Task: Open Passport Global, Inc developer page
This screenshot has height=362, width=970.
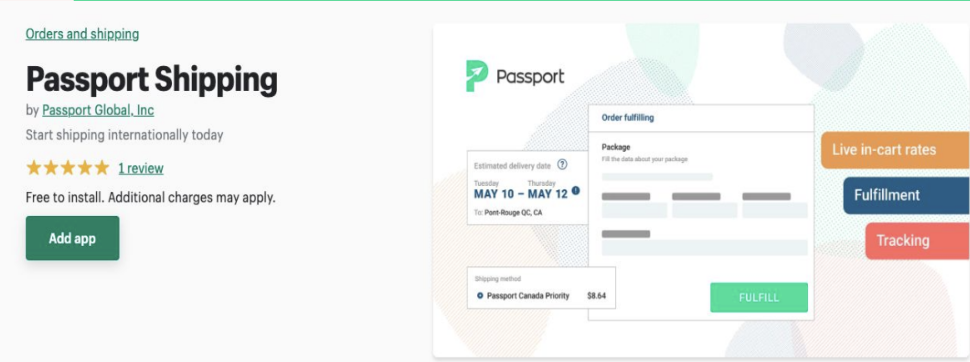Action: pyautogui.click(x=98, y=111)
